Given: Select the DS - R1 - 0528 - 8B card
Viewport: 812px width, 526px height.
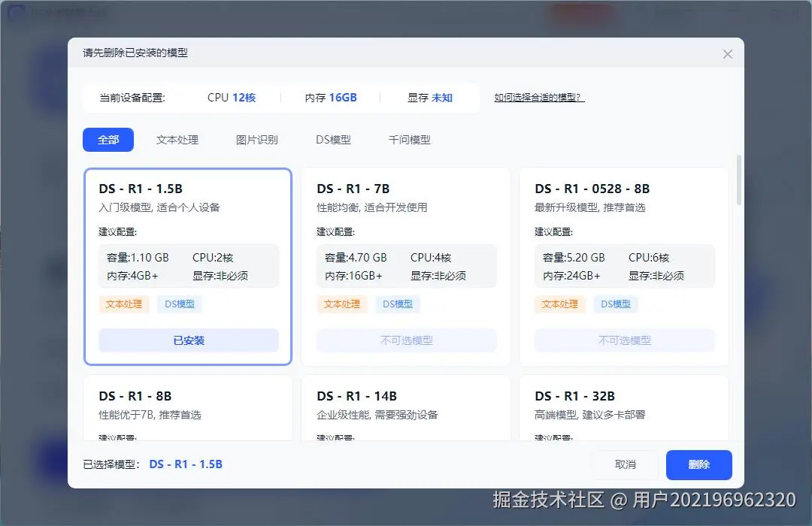Looking at the screenshot, I should (x=624, y=225).
